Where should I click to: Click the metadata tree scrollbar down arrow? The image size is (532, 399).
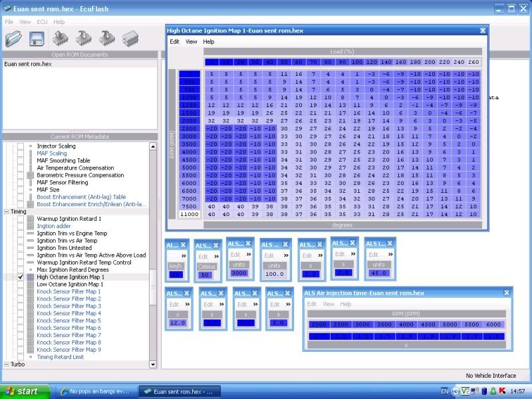click(154, 364)
